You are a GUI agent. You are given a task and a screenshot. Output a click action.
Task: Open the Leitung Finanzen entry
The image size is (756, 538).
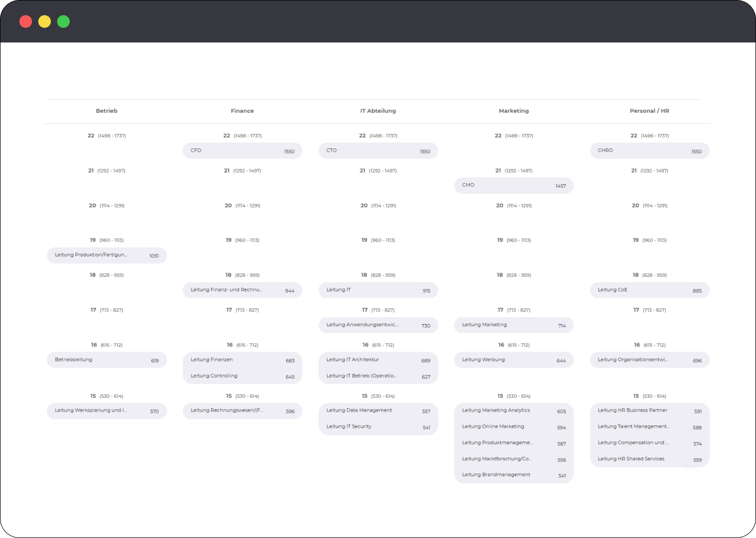242,360
